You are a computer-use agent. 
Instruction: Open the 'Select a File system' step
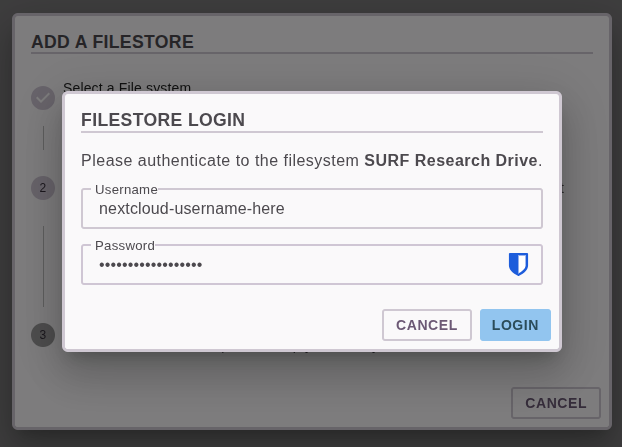(x=127, y=87)
